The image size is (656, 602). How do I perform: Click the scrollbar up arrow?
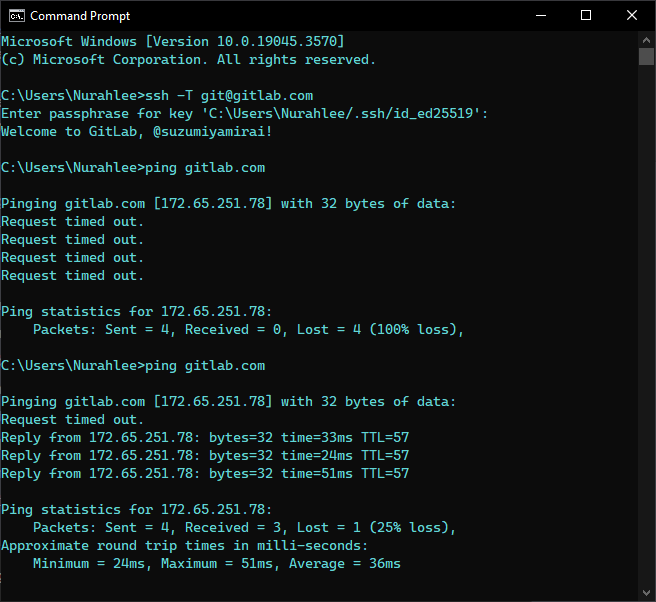pos(646,38)
